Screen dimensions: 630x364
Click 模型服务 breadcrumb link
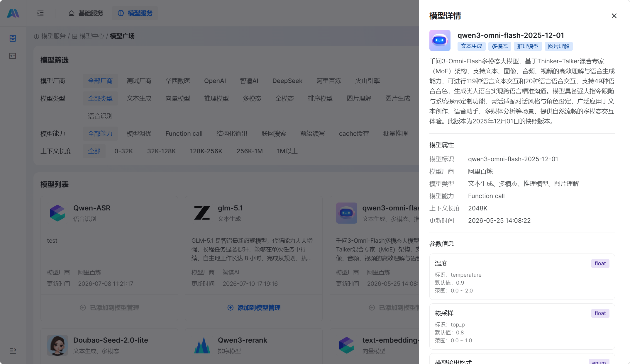point(50,36)
